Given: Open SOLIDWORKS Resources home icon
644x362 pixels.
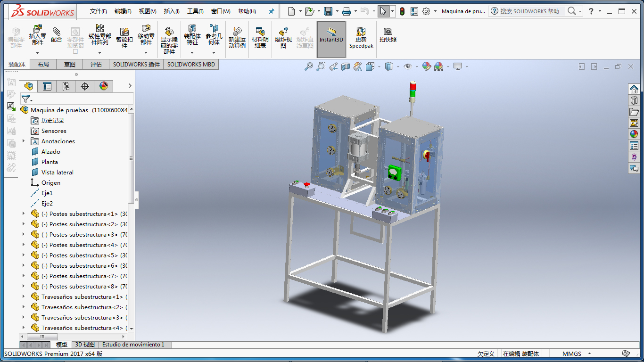Looking at the screenshot, I should click(634, 89).
